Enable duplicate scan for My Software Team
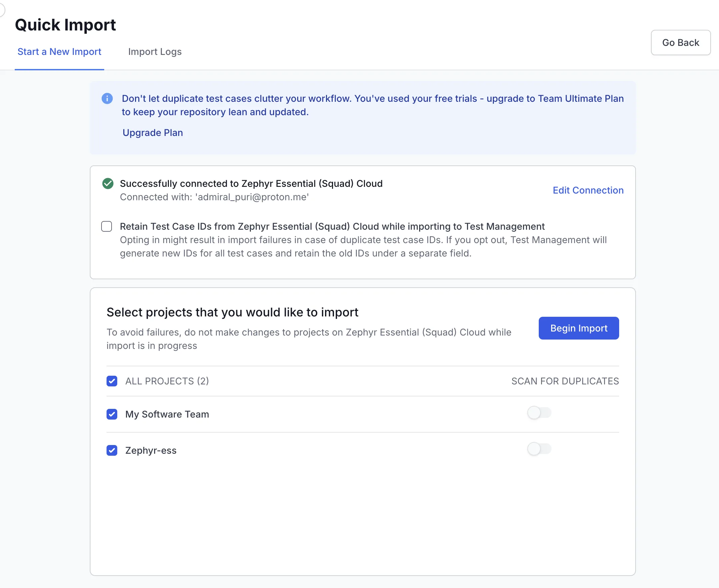719x588 pixels. (539, 413)
